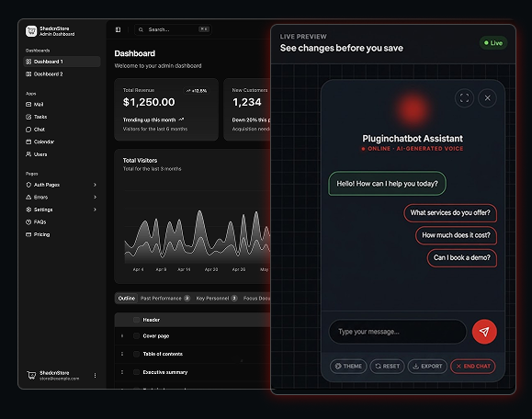
Task: Expand Auth Pages in sidebar
Action: click(62, 185)
